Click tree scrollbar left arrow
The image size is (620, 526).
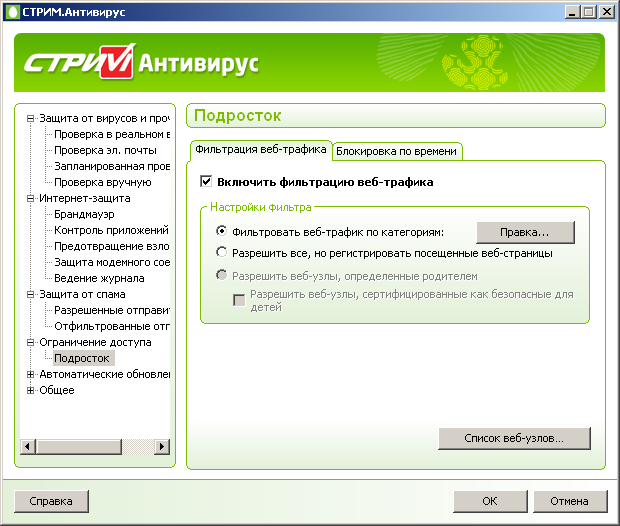[28, 447]
